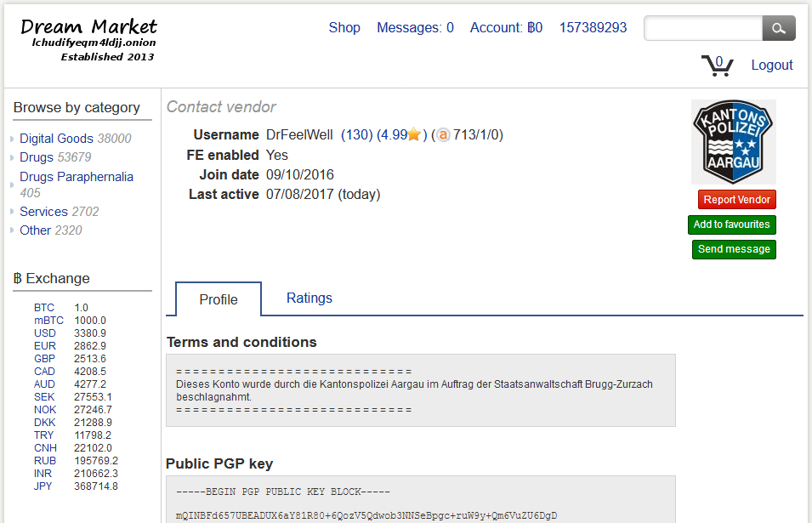Expand the Services category arrow
This screenshot has height=523, width=812.
[12, 212]
